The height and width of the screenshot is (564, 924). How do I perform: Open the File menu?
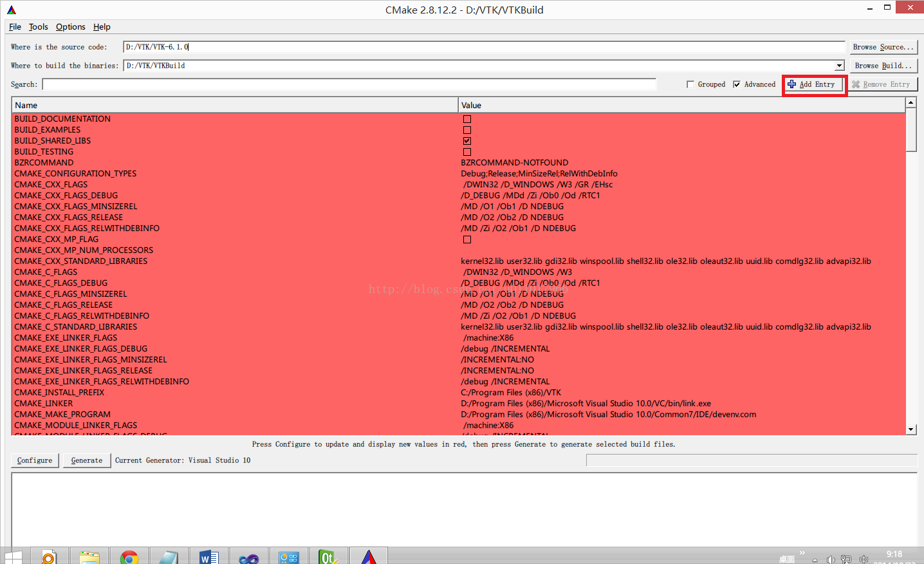15,26
